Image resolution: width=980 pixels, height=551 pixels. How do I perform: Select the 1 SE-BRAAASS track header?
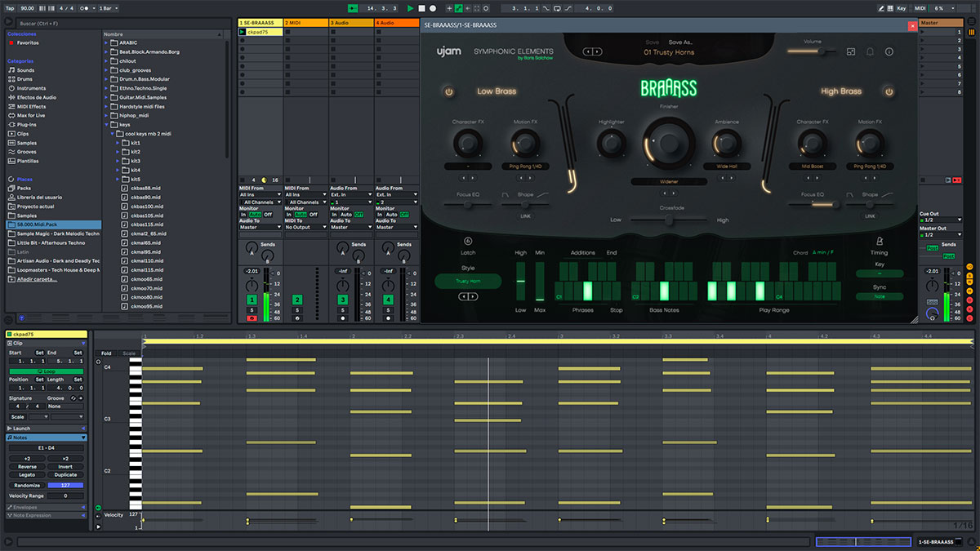click(260, 23)
